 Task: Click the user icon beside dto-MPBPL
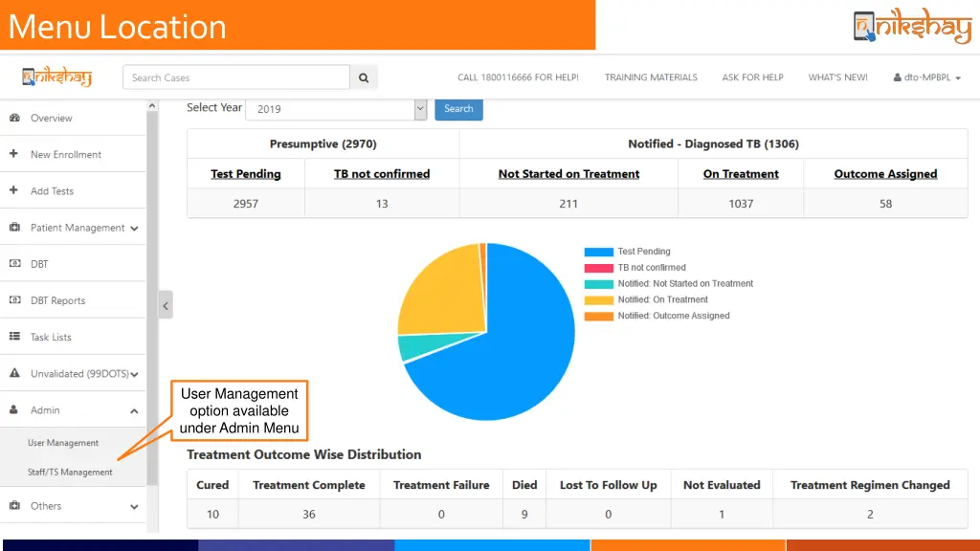(898, 77)
